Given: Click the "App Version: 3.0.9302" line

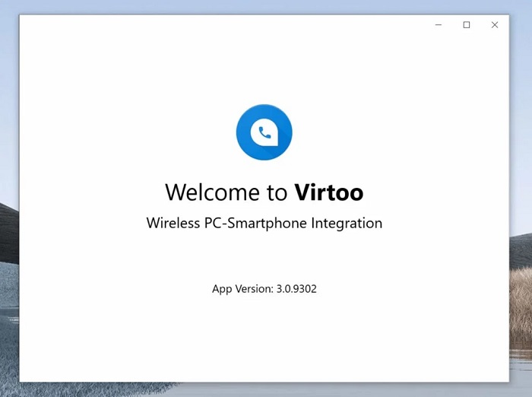Looking at the screenshot, I should click(264, 289).
